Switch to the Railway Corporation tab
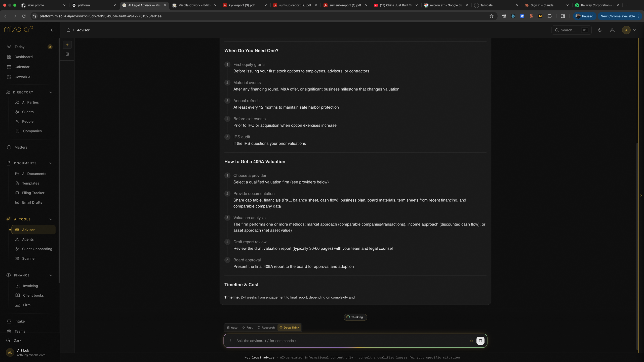 click(x=597, y=5)
